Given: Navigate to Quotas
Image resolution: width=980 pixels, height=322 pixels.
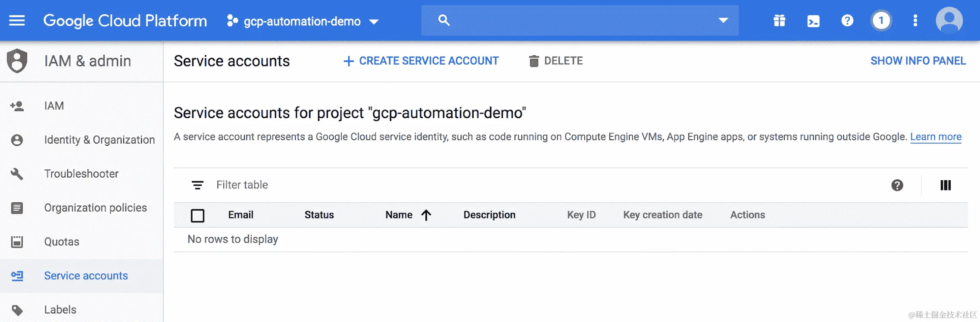Looking at the screenshot, I should pos(82,242).
